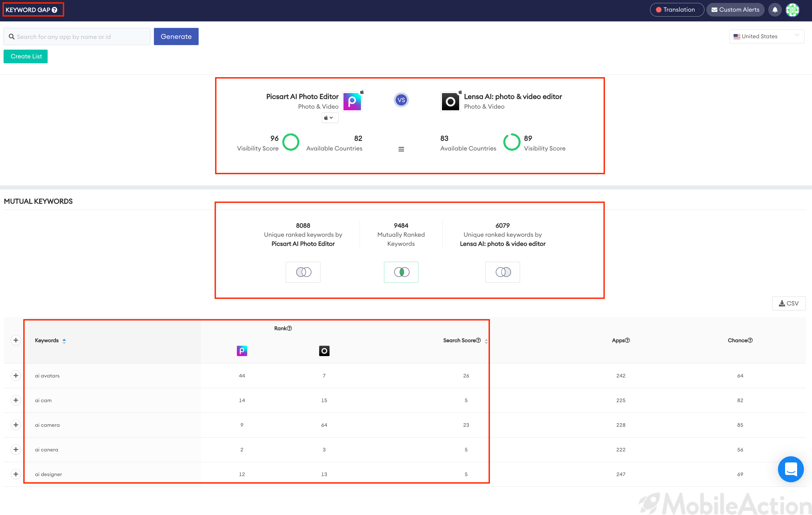Expand the 'ai avatars' keyword row
The image size is (812, 515).
(16, 376)
